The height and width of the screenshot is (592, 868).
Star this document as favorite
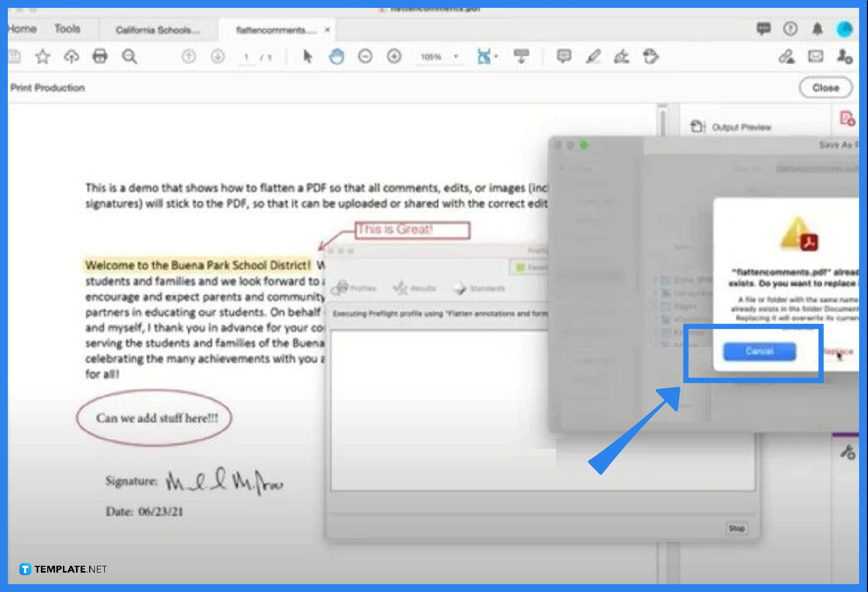(42, 56)
